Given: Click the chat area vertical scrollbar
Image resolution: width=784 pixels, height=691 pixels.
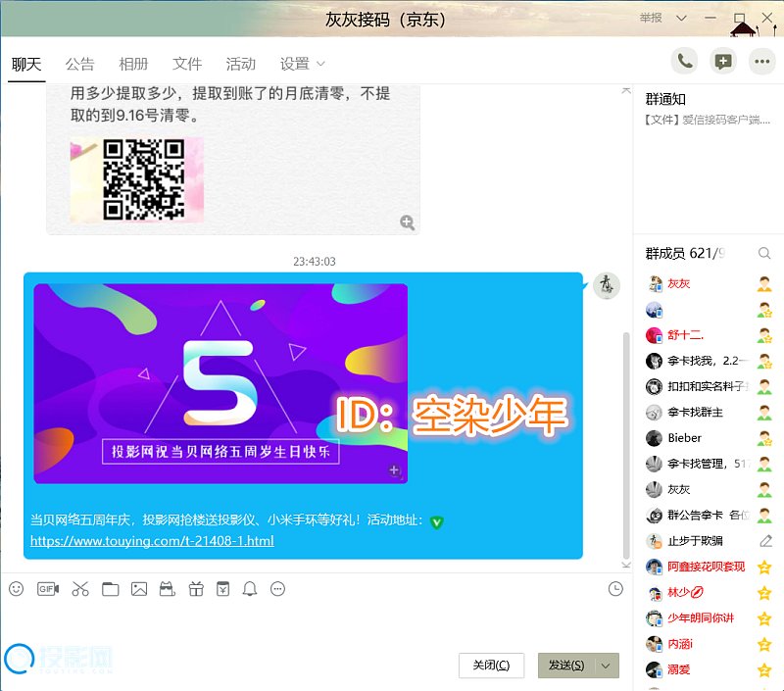Looking at the screenshot, I should [x=627, y=441].
